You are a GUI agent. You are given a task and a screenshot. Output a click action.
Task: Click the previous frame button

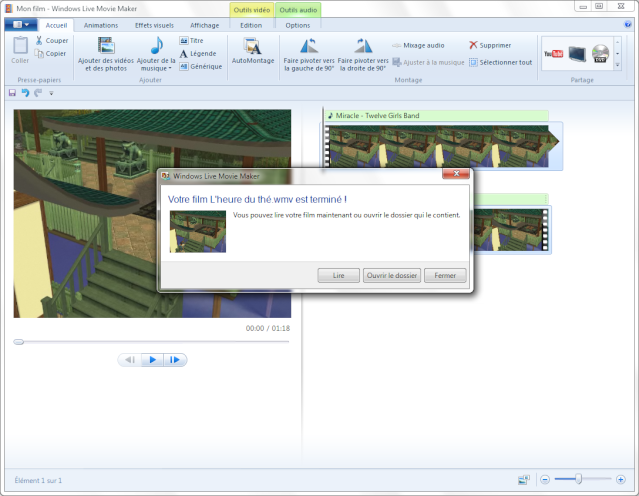point(130,360)
